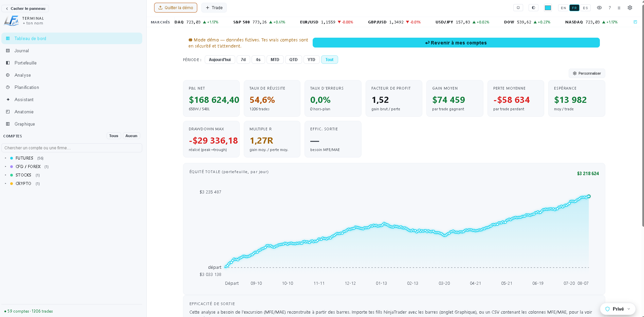Click the + ton nom label
Viewport: 644px width, 317px height.
click(33, 23)
